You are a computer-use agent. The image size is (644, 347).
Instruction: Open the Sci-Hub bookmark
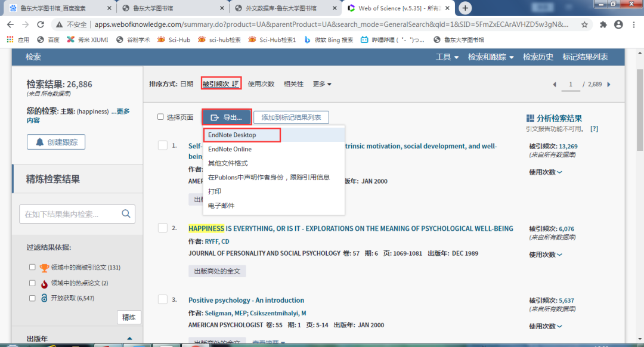174,40
